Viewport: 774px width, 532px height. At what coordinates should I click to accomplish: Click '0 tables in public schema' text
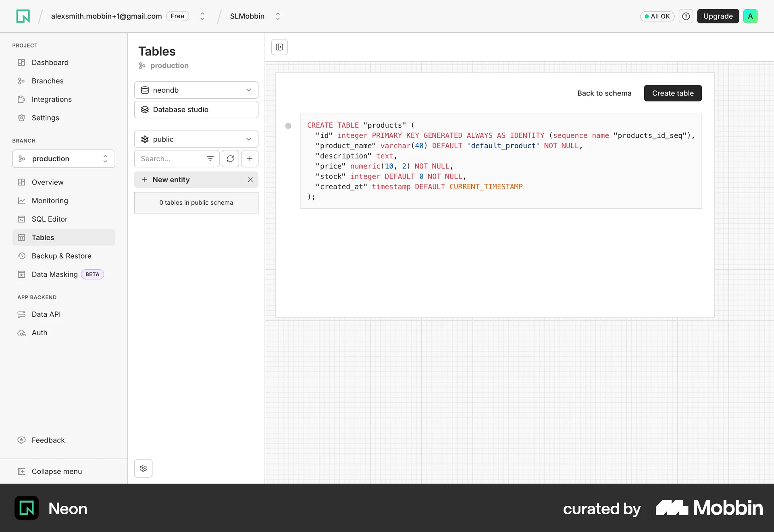[196, 203]
